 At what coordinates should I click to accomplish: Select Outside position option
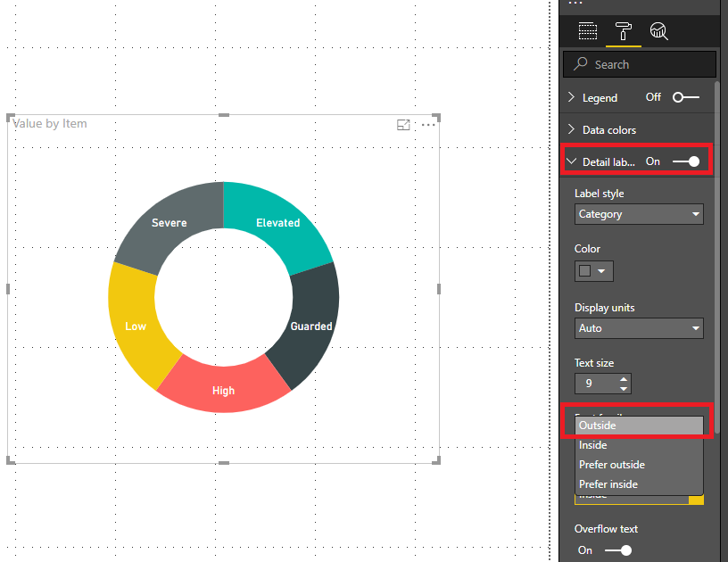tap(640, 426)
